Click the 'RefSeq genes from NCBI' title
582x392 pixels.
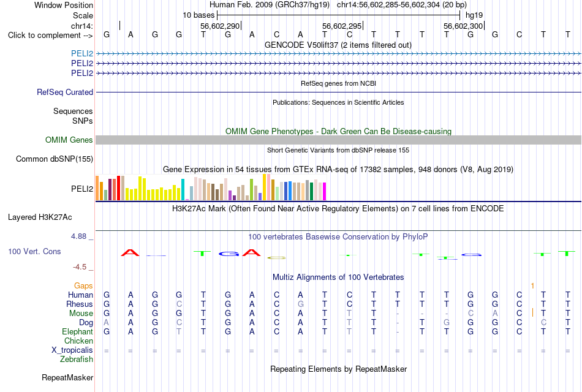click(x=338, y=83)
